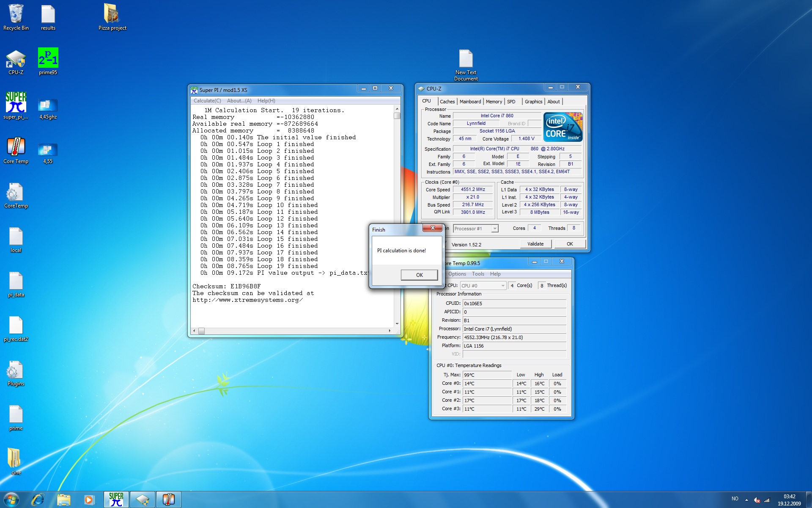Switch to the Graphics tab in CPU-Z

pos(533,102)
